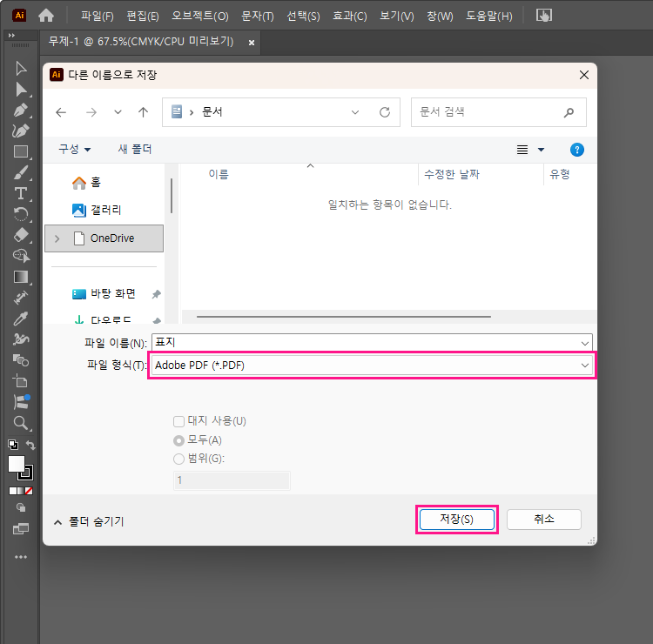This screenshot has width=653, height=644.
Task: Click the refresh button in address bar
Action: (384, 112)
